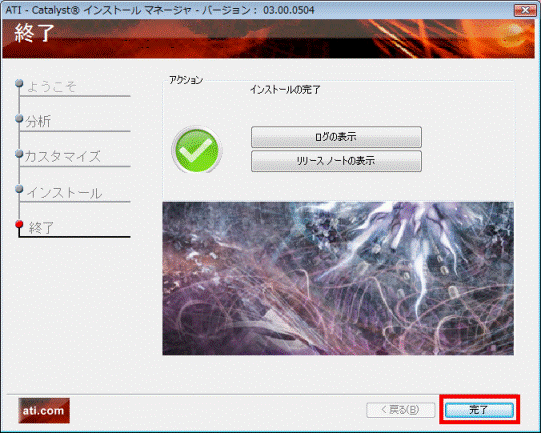Image resolution: width=541 pixels, height=433 pixels.
Task: Click the gray bullet beside 分析
Action: click(x=19, y=118)
